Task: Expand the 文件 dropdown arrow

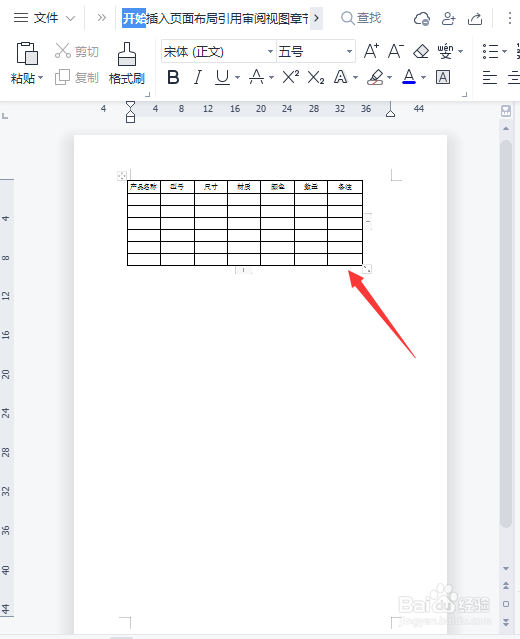Action: [x=71, y=18]
